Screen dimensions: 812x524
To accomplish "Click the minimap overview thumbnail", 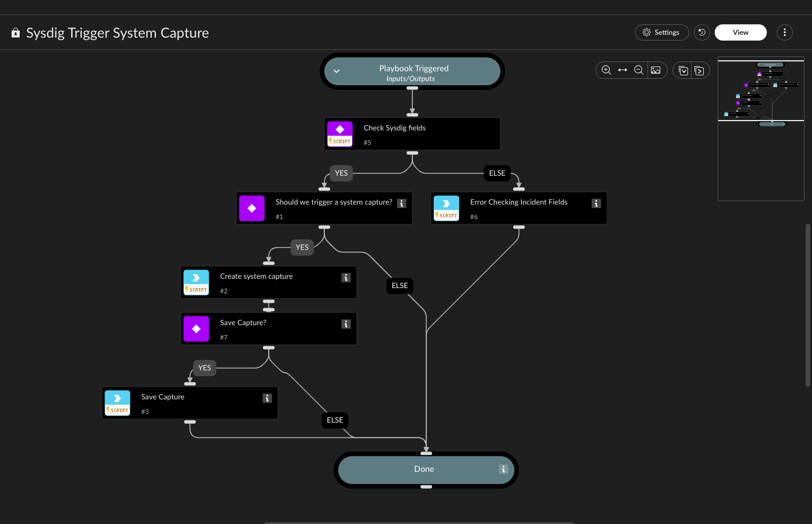I will pos(761,129).
